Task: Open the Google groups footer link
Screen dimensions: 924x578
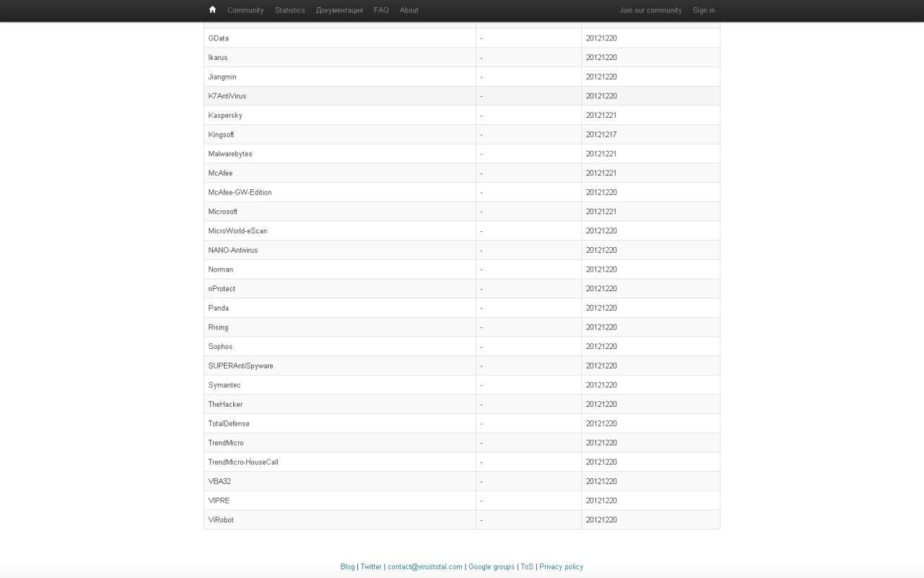Action: click(x=492, y=566)
